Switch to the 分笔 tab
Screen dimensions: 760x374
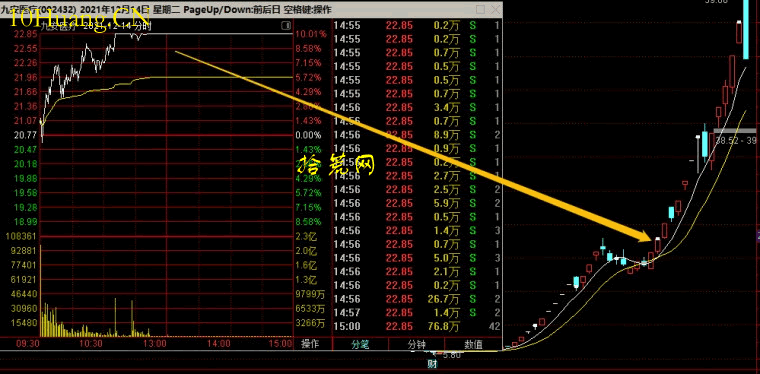(361, 344)
